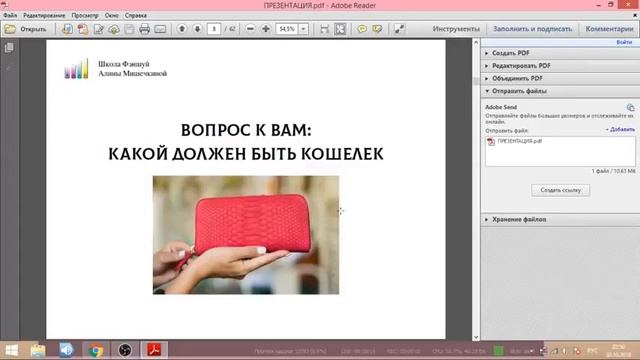This screenshot has width=640, height=360.
Task: Open Chrome from the taskbar
Action: [x=96, y=350]
